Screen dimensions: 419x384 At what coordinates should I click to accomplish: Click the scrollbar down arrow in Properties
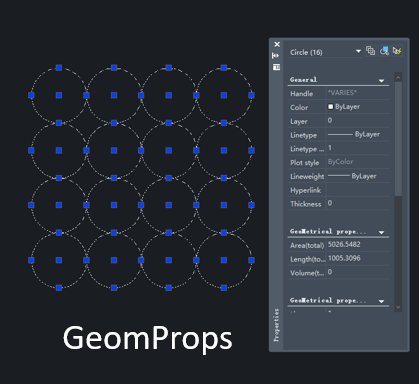[398, 307]
